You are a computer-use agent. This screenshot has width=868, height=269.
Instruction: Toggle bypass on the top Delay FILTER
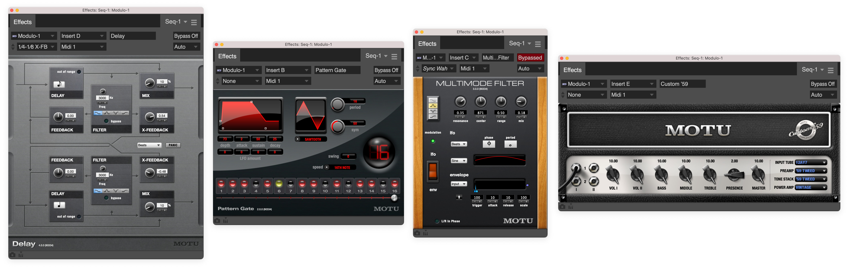point(107,121)
